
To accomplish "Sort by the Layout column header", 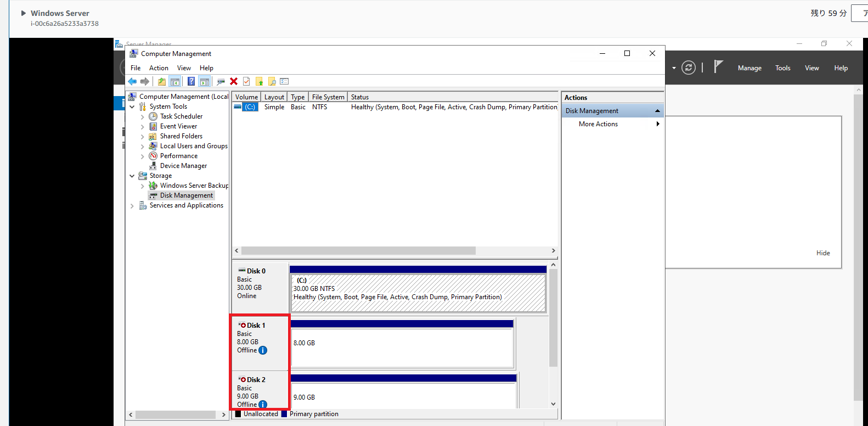I will (x=274, y=97).
